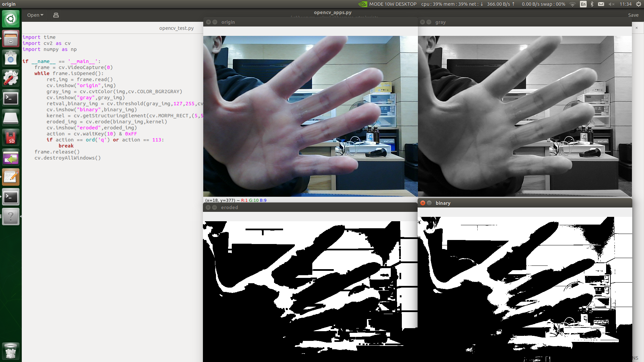Image resolution: width=644 pixels, height=362 pixels.
Task: Open the text editor dock icon
Action: 11,177
